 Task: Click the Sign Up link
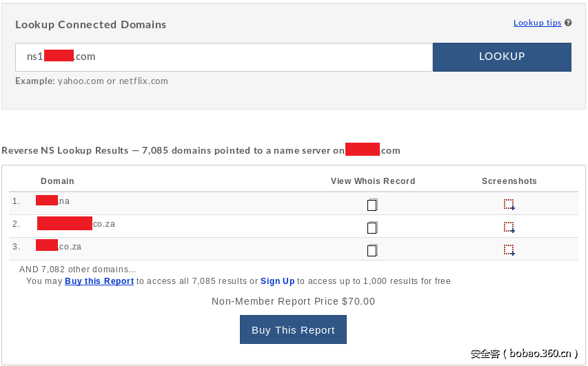277,281
